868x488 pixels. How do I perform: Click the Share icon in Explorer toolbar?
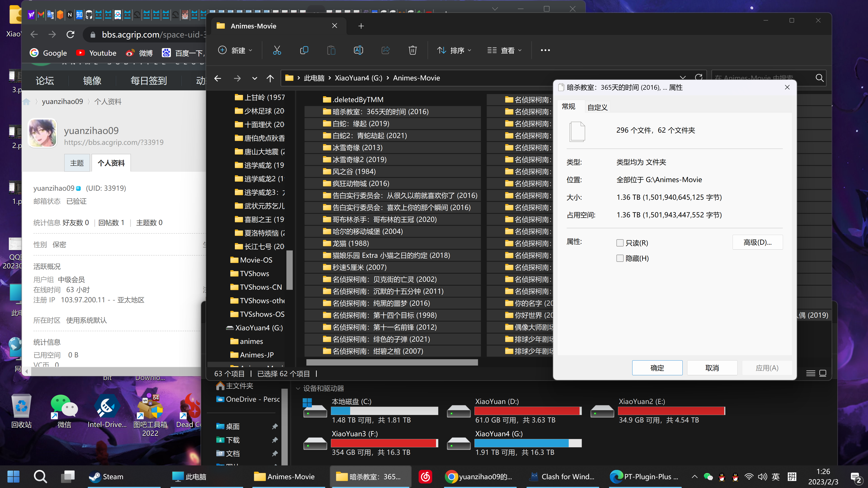click(x=385, y=51)
